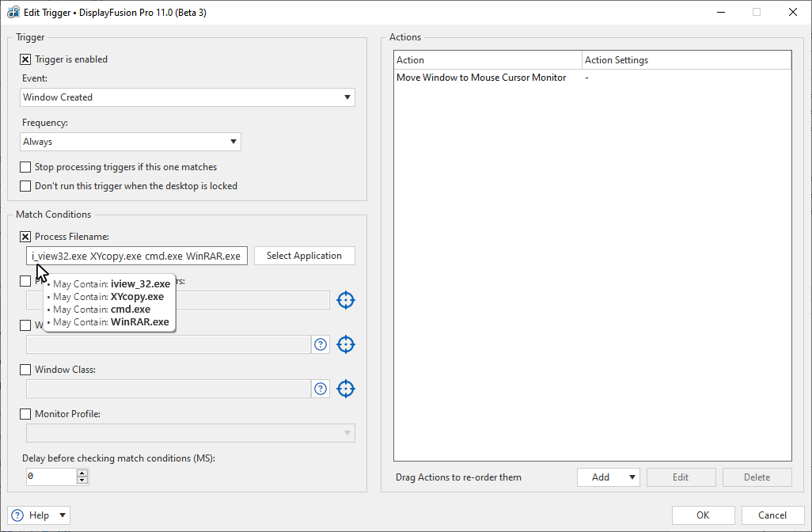Enable the Monitor Profile checkbox

click(25, 414)
